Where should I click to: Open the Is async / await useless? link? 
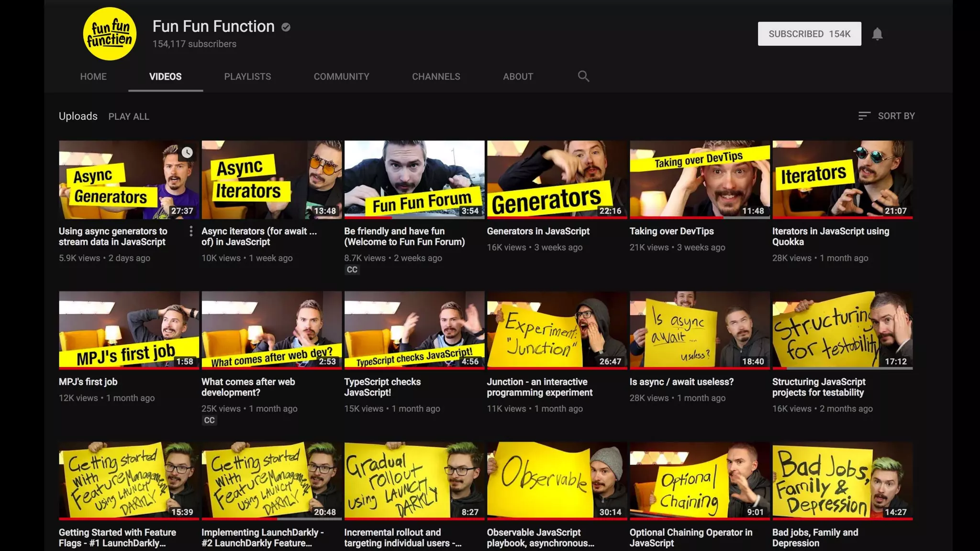[681, 382]
